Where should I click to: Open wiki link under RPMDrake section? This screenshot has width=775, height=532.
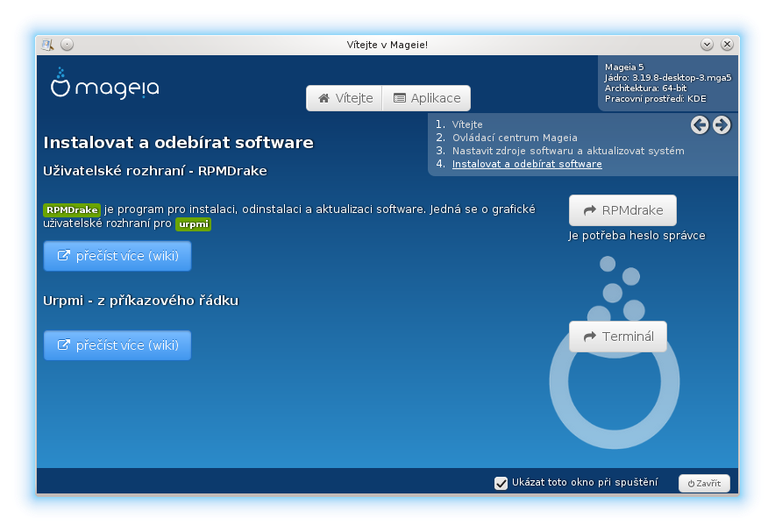pyautogui.click(x=117, y=256)
